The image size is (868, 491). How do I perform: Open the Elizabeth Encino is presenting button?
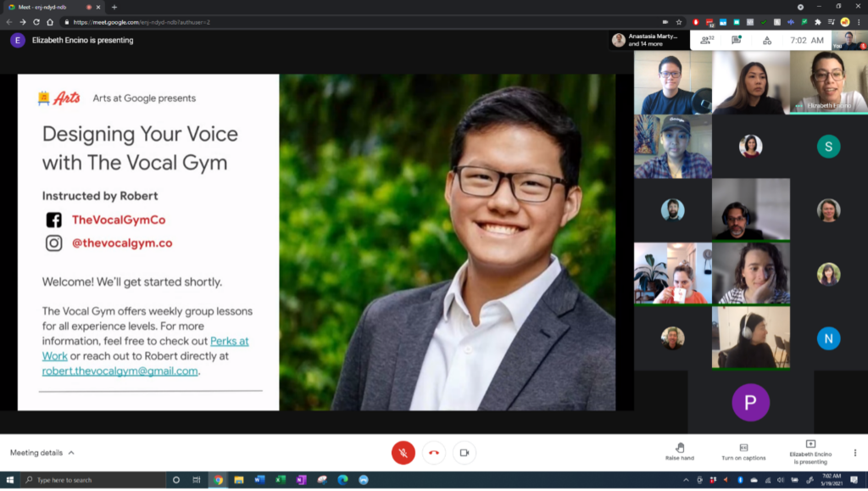(810, 452)
